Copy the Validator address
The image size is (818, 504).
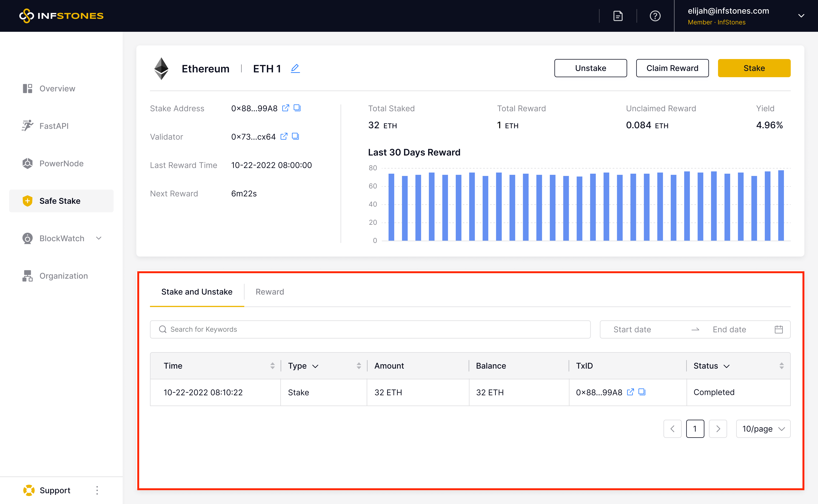click(x=295, y=136)
